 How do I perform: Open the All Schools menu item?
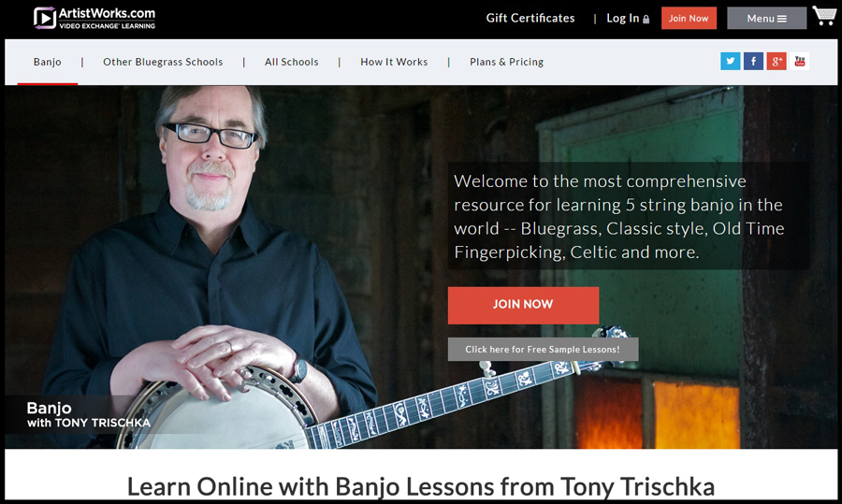[x=292, y=62]
